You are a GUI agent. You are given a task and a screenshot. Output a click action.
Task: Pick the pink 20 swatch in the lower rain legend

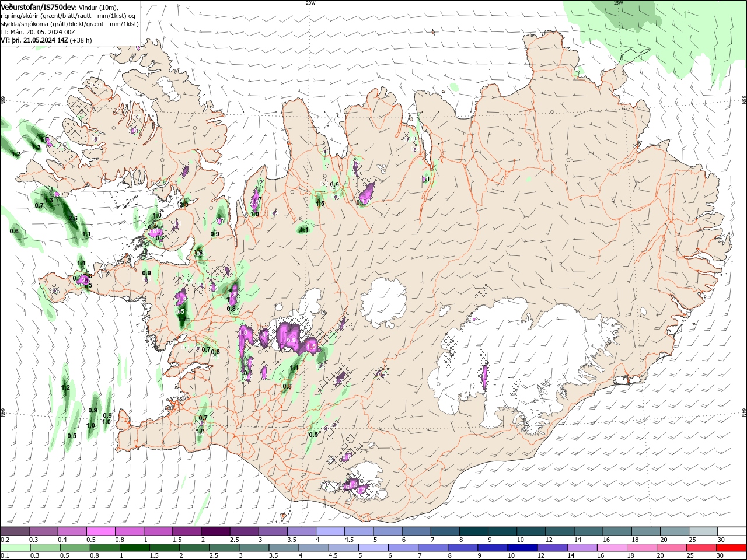[671, 548]
